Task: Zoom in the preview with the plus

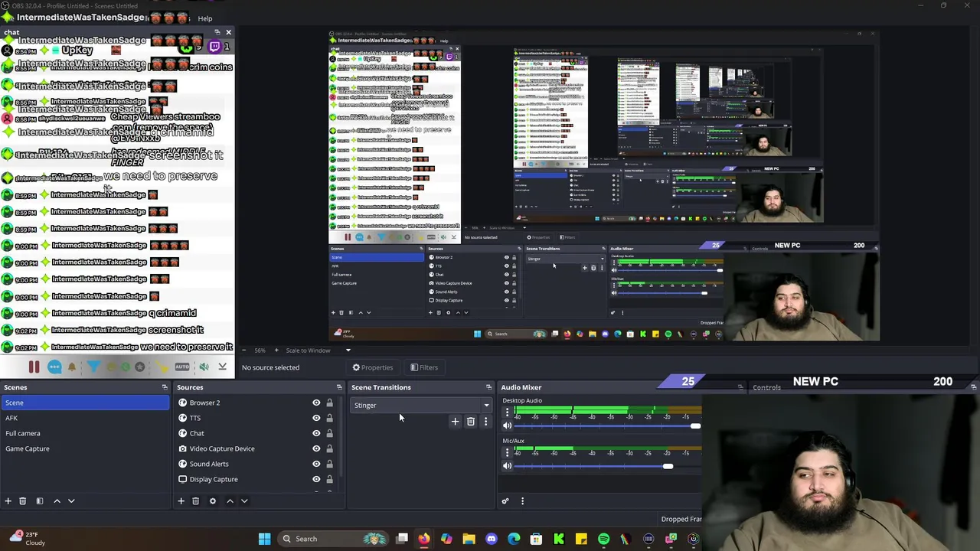Action: [x=276, y=350]
